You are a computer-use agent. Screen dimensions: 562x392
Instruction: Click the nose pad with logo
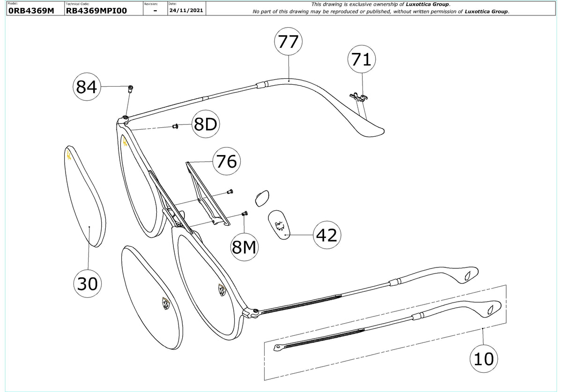[x=279, y=225]
